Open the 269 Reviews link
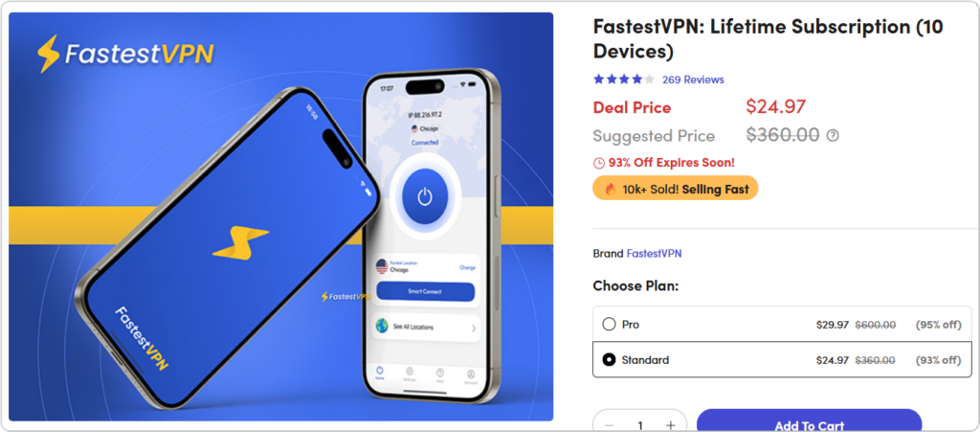The image size is (980, 432). (x=693, y=80)
